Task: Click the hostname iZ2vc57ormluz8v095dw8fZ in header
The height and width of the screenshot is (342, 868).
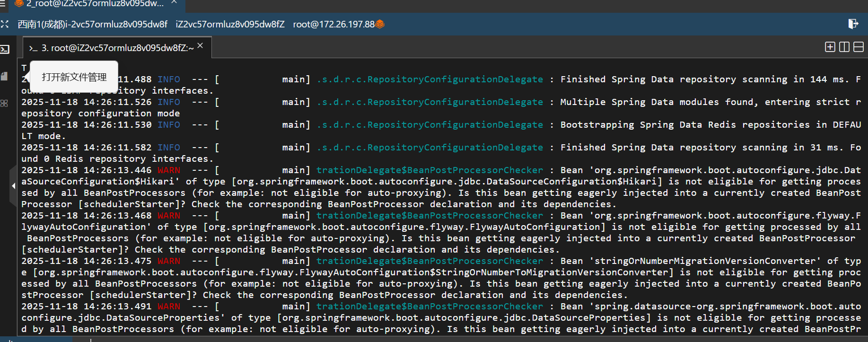Action: 230,24
